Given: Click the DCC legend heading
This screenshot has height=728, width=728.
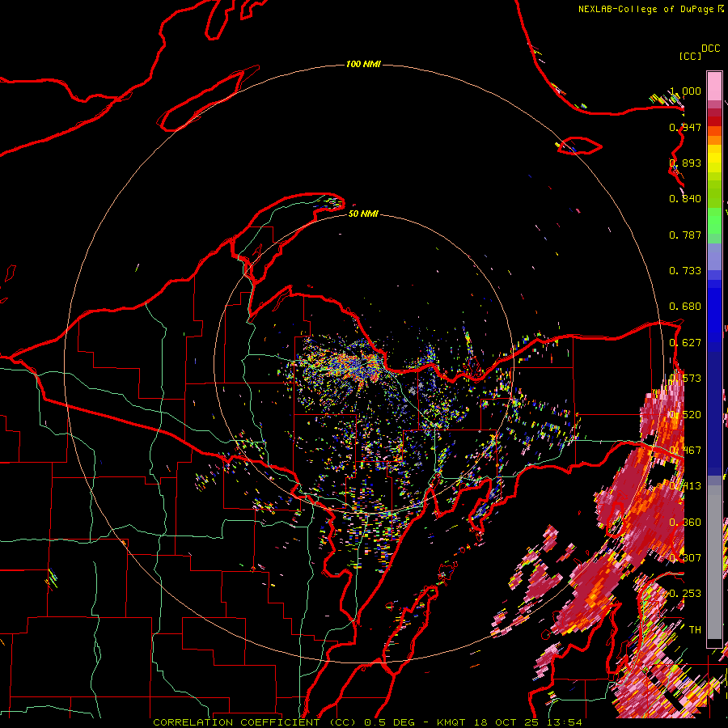Looking at the screenshot, I should [710, 49].
